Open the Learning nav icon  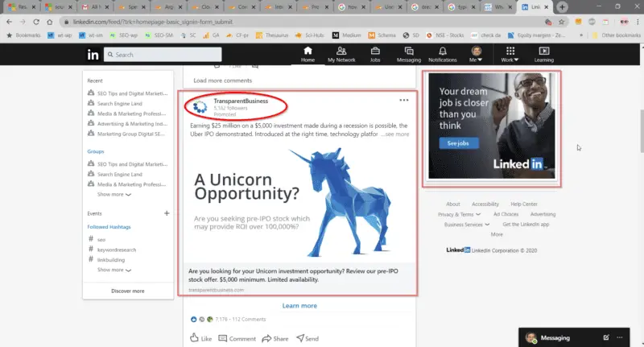[x=544, y=54]
